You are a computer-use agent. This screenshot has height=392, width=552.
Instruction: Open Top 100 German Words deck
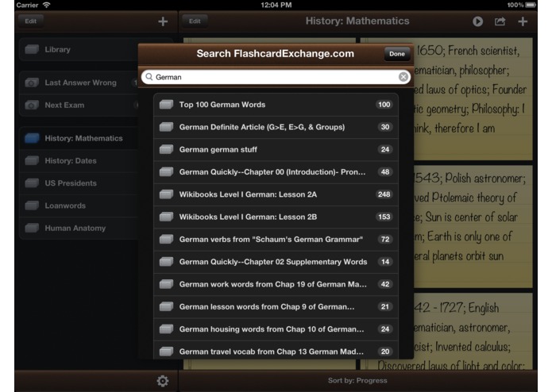click(x=276, y=105)
